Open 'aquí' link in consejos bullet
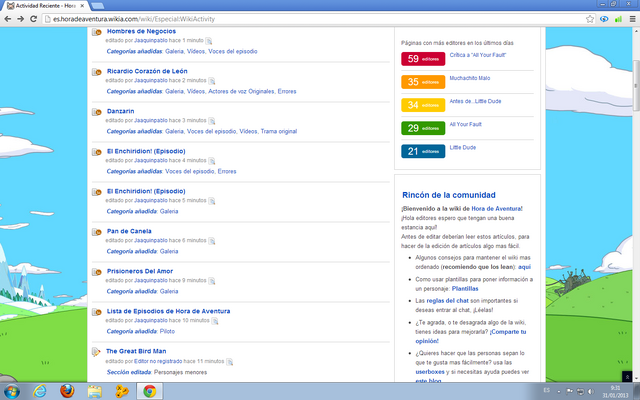640x400 pixels. [524, 267]
